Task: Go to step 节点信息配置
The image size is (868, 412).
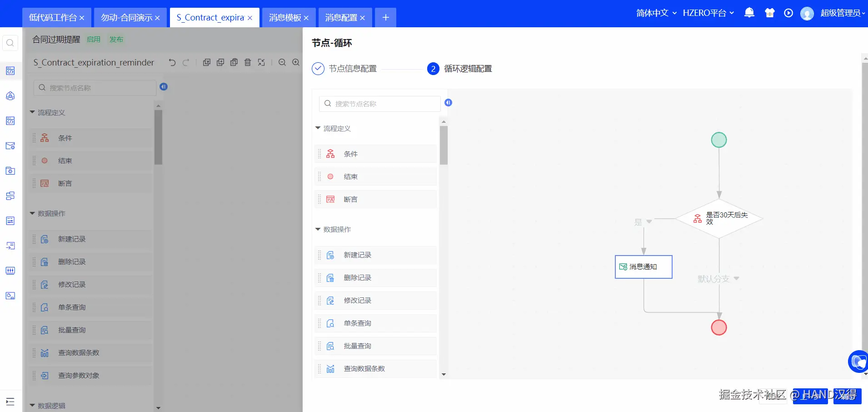Action: pyautogui.click(x=344, y=69)
